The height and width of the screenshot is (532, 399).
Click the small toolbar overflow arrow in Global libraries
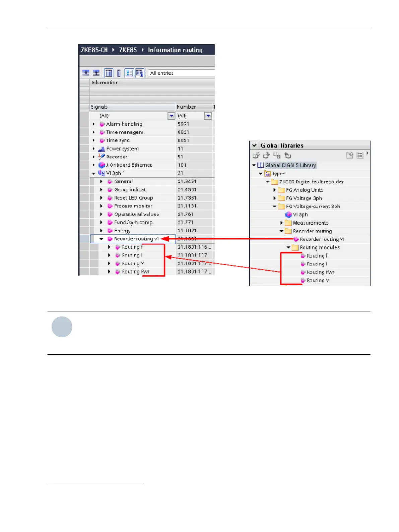click(368, 153)
